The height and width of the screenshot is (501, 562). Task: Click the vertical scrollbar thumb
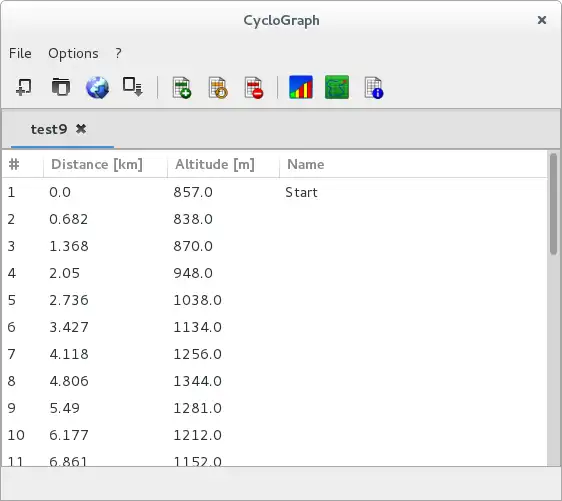554,204
